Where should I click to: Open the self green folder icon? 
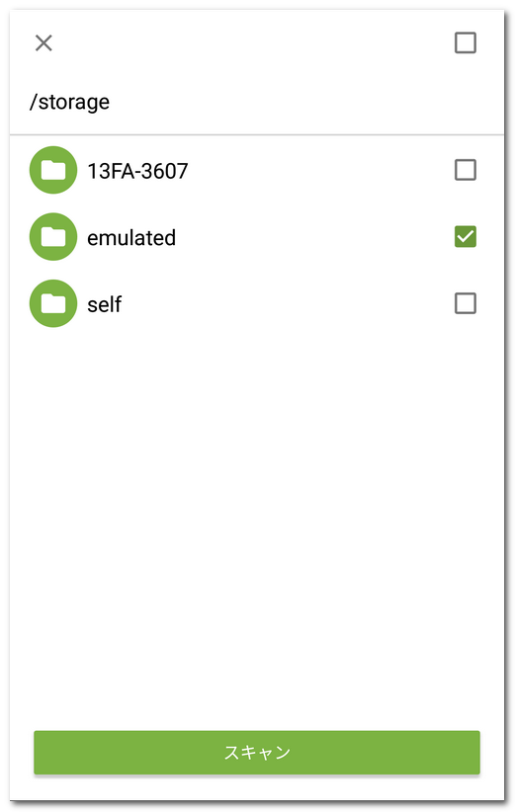click(53, 303)
